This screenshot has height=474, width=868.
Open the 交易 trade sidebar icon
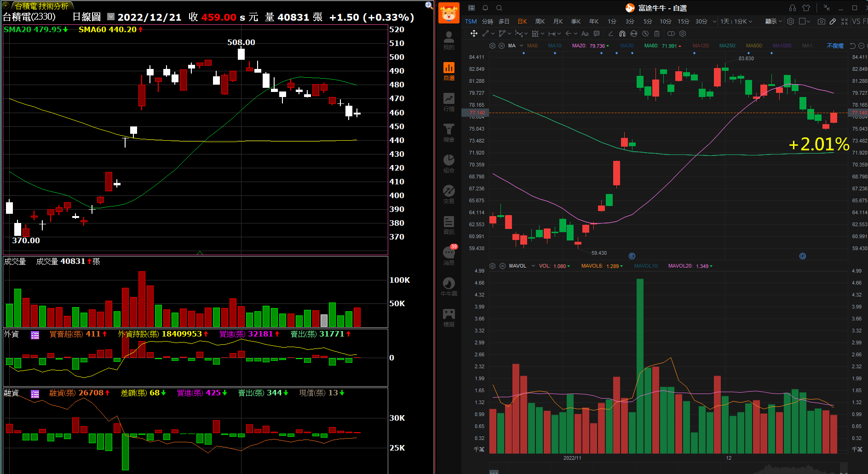coord(448,194)
